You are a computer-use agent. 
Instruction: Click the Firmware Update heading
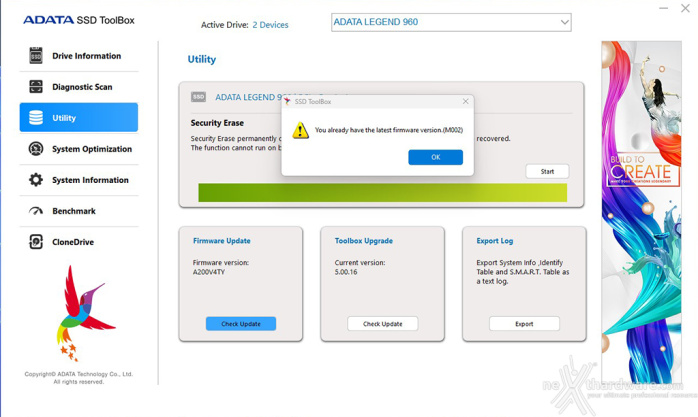pos(222,241)
